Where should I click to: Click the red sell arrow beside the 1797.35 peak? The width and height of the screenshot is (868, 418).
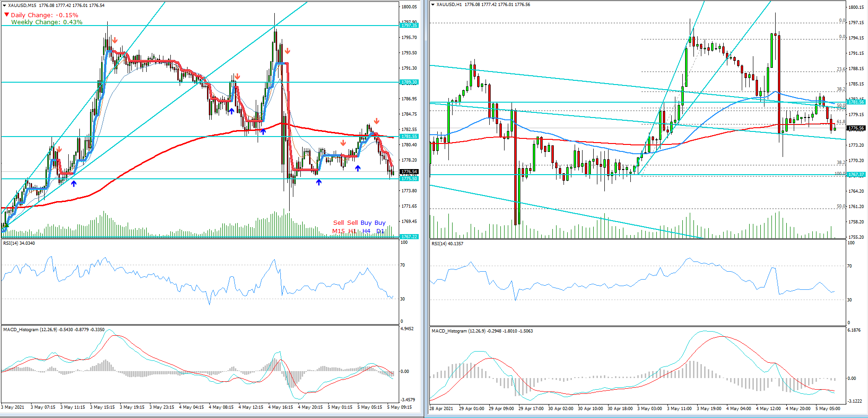(288, 51)
